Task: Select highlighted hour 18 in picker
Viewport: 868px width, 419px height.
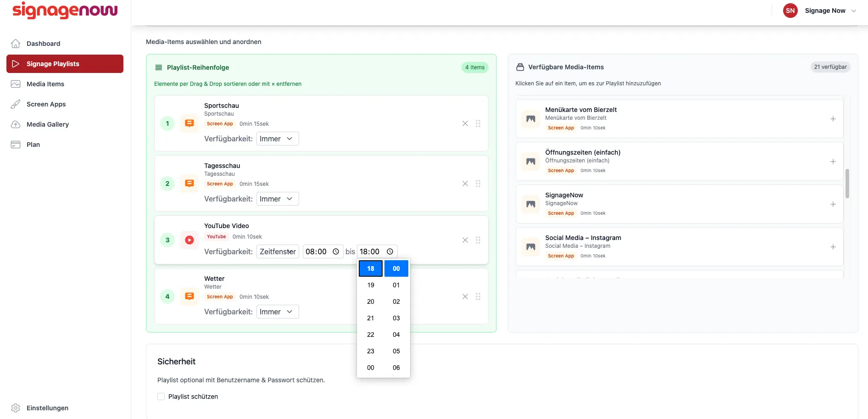Action: pyautogui.click(x=371, y=268)
